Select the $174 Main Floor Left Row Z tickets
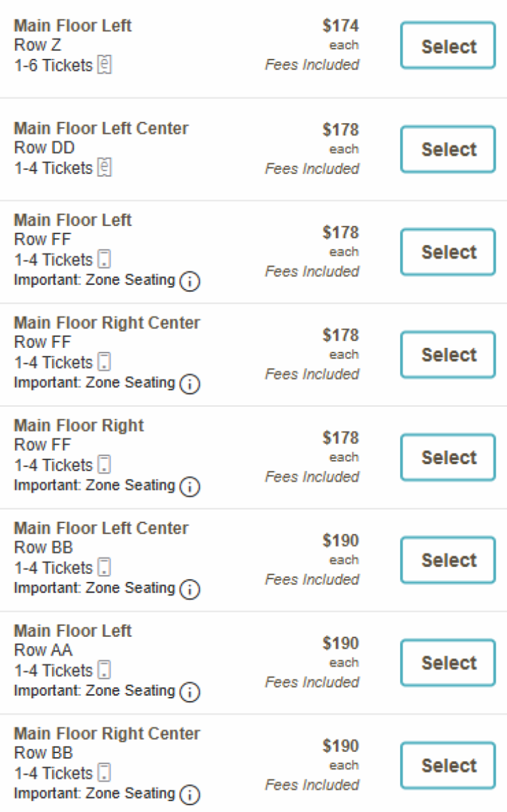Viewport: 507px width, 812px height. pos(448,46)
